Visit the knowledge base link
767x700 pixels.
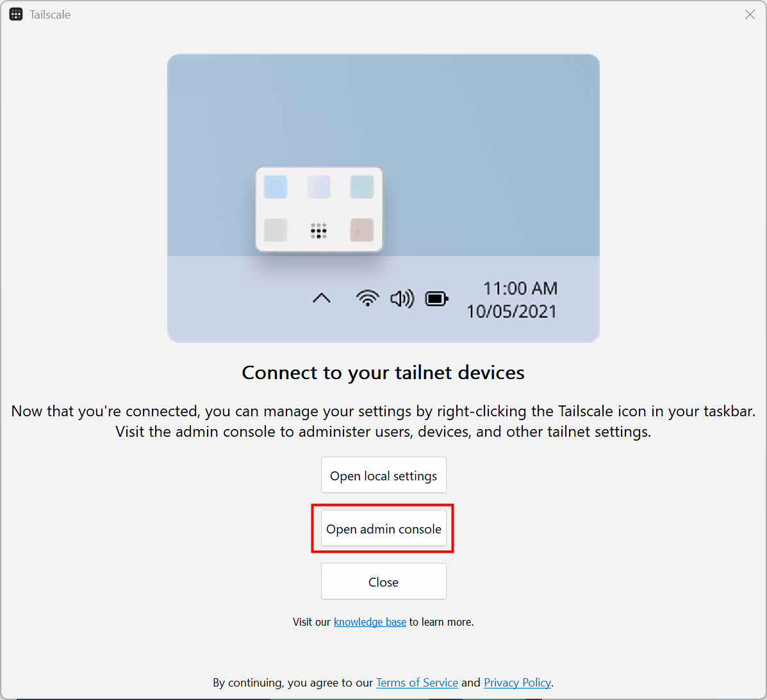click(x=370, y=622)
